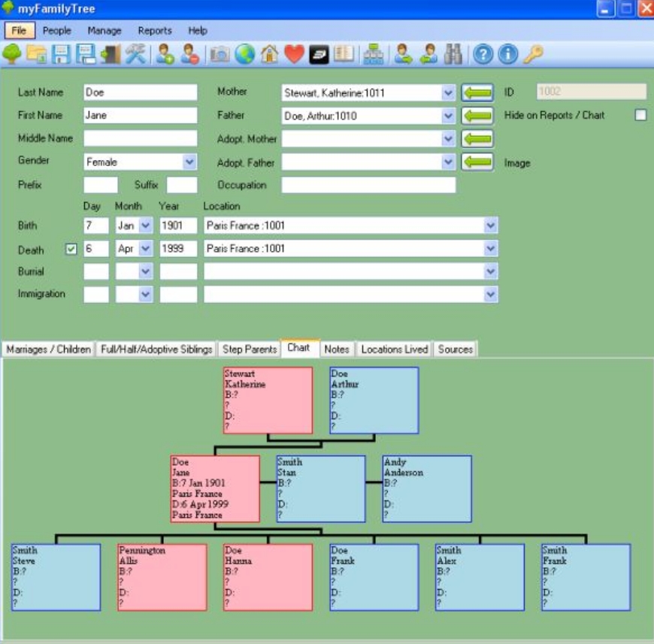Open the Birth month dropdown
This screenshot has width=654, height=644.
(146, 225)
